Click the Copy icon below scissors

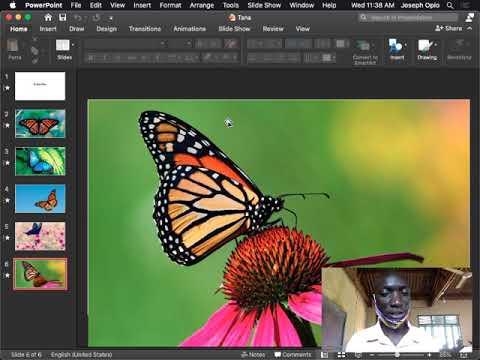pos(34,50)
